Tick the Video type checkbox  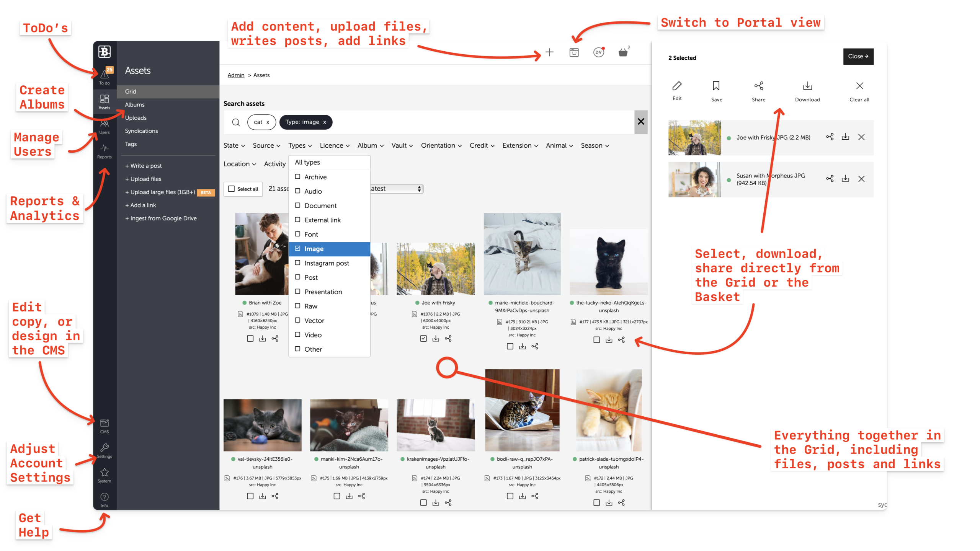pos(297,334)
